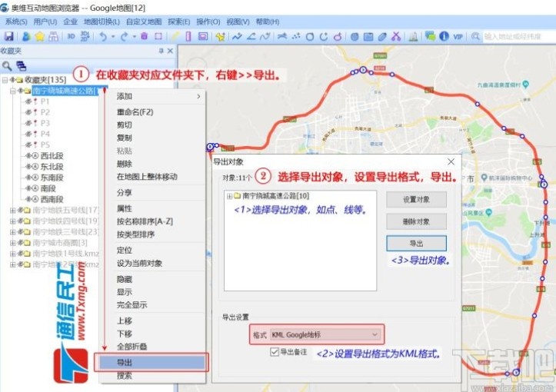
Task: Click the yellow star favorites toolbar icon
Action: click(39, 36)
